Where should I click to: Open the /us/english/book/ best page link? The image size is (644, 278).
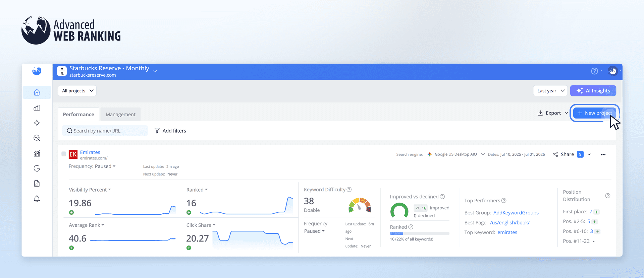510,223
